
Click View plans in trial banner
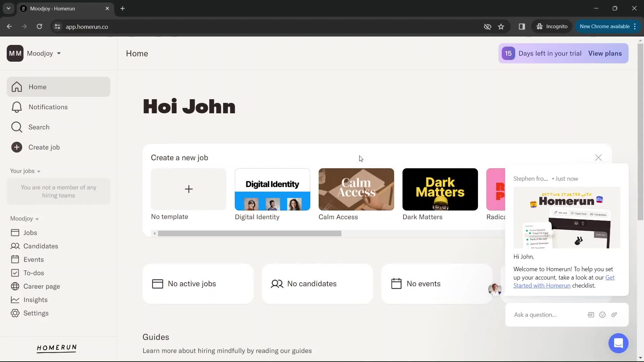coord(605,53)
